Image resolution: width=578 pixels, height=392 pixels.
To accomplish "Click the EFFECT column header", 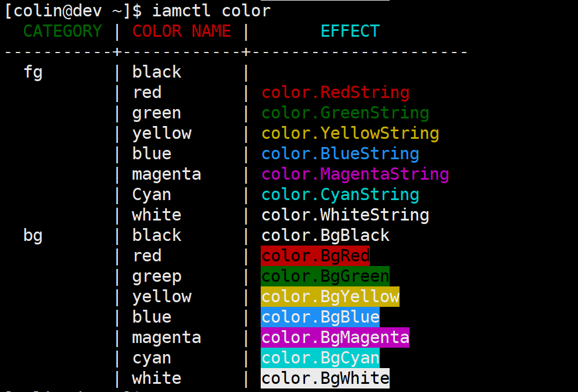I will [350, 32].
